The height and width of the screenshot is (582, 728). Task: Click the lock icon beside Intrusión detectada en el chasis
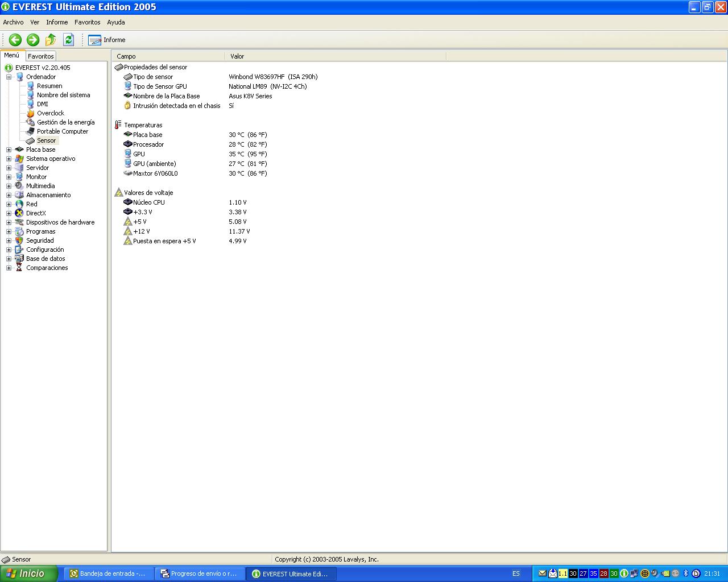(128, 106)
